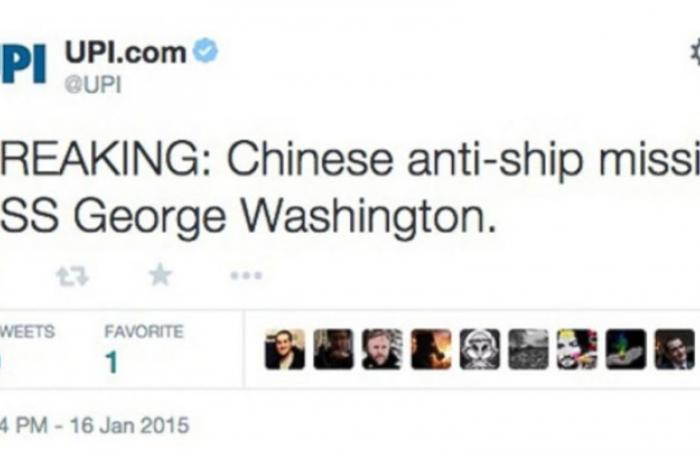The height and width of the screenshot is (450, 700).
Task: Click third avatar of bearded man
Action: pyautogui.click(x=382, y=349)
